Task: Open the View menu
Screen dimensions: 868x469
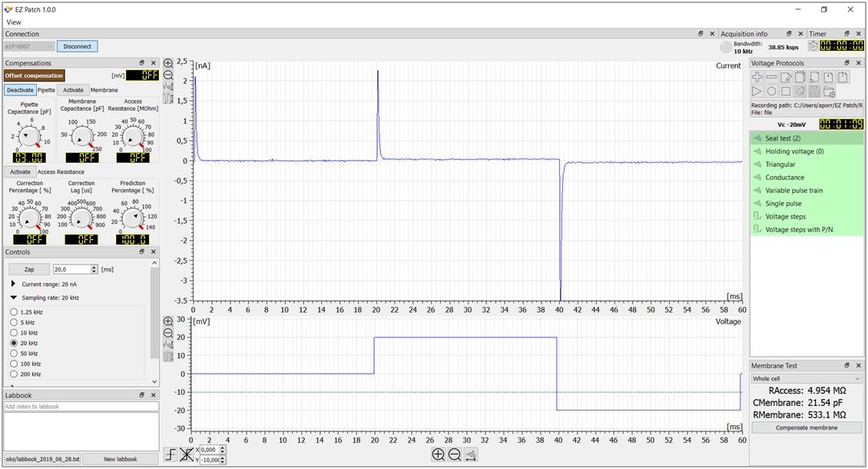Action: point(14,22)
